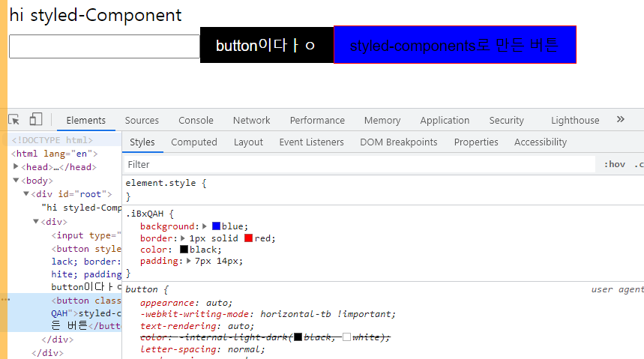This screenshot has width=644, height=359.
Task: Switch to the Properties subtab
Action: click(475, 142)
